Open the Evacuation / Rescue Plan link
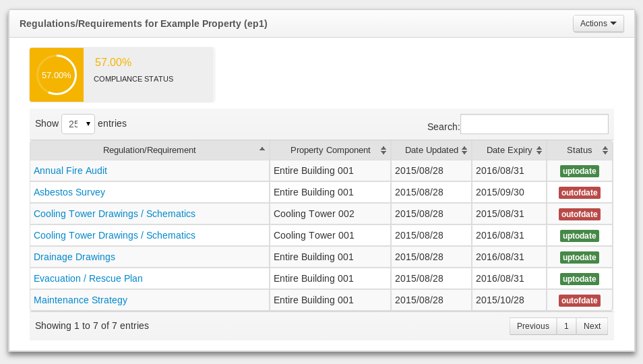 coord(88,278)
